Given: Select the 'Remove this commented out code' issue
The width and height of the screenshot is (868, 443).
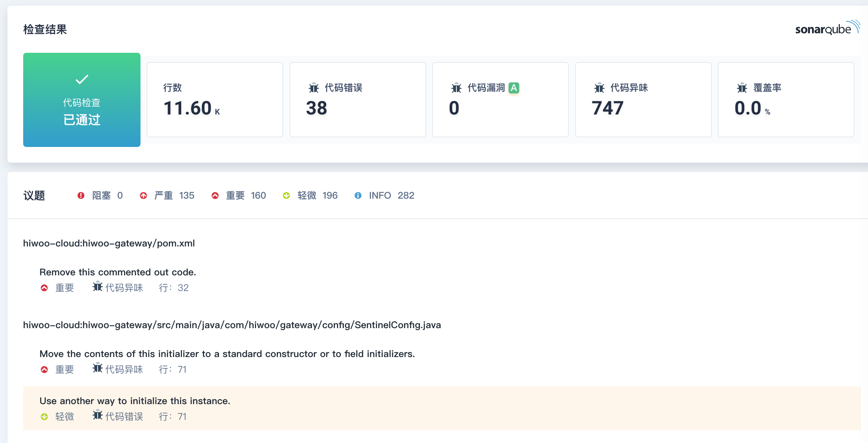Looking at the screenshot, I should coord(118,272).
